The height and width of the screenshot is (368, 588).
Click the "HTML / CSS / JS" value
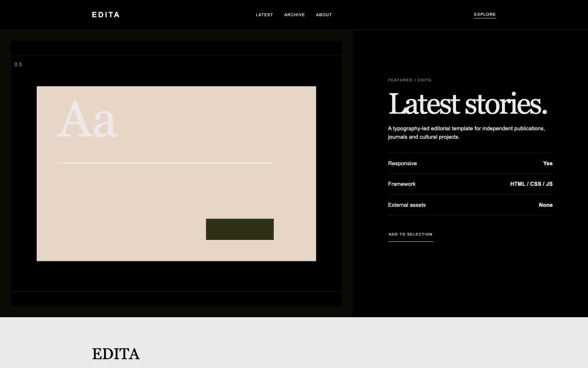pos(531,184)
